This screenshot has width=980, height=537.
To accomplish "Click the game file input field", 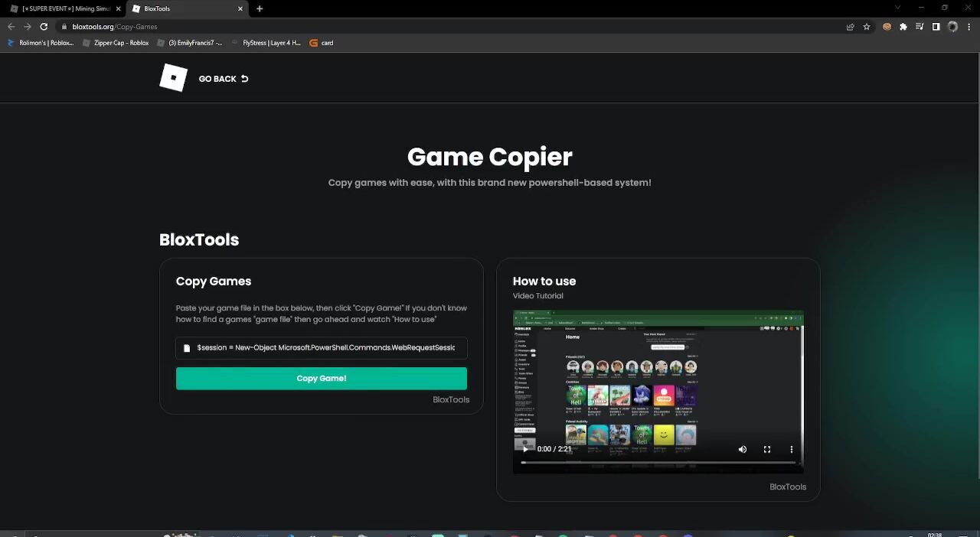I will (x=322, y=348).
